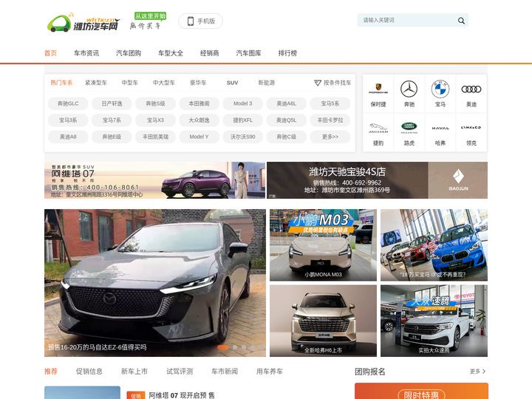Click the search magnifier icon
Screen dimensions: 532x399
461,21
